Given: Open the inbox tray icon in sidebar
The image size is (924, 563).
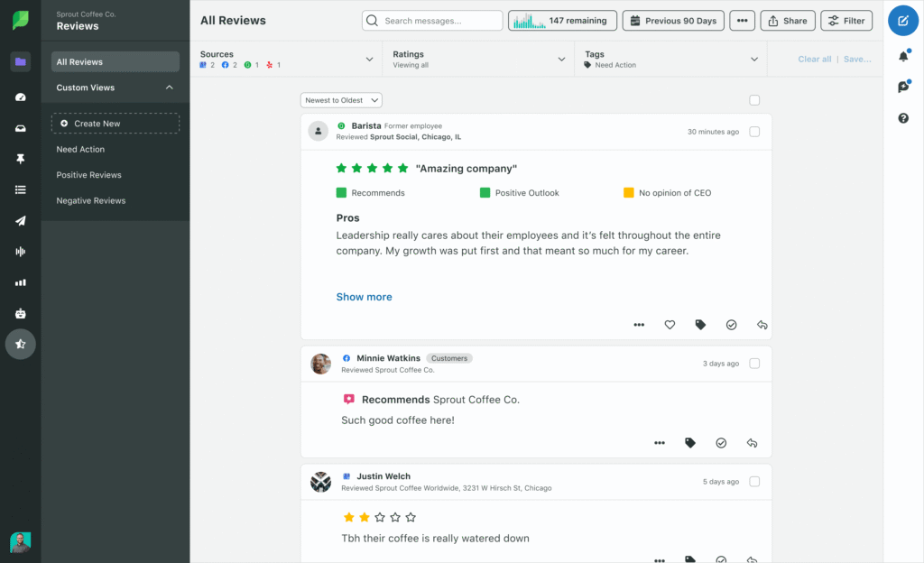Looking at the screenshot, I should click(21, 128).
